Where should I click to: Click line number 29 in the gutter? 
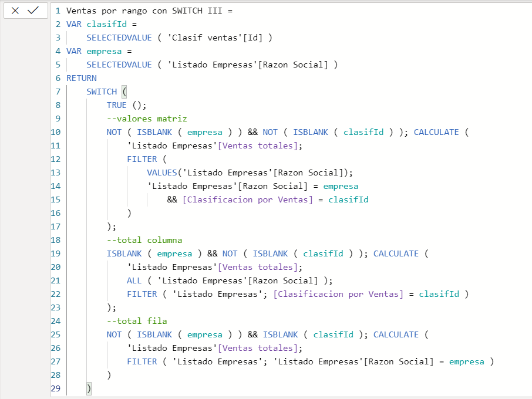point(56,388)
